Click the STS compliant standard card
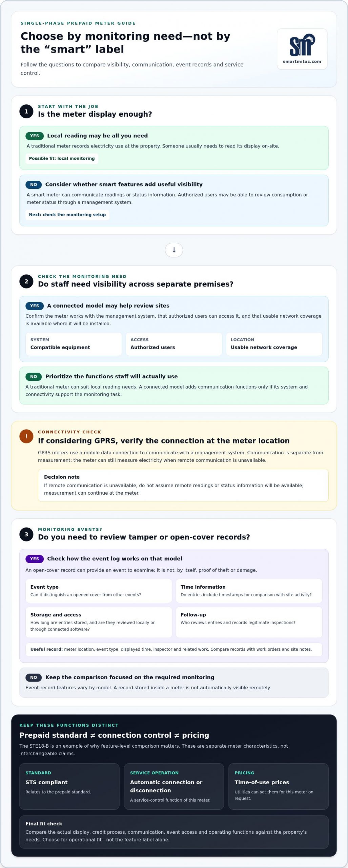 pyautogui.click(x=69, y=786)
